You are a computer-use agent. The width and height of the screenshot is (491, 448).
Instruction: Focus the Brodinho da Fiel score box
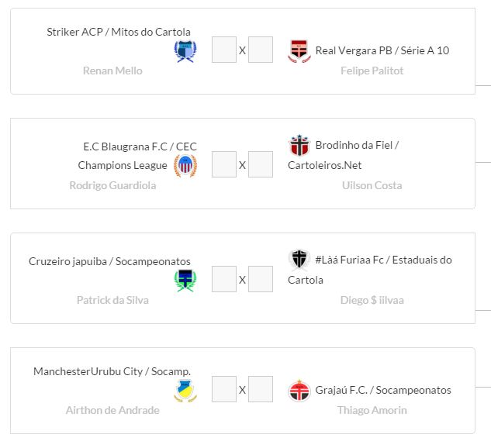[x=261, y=164]
